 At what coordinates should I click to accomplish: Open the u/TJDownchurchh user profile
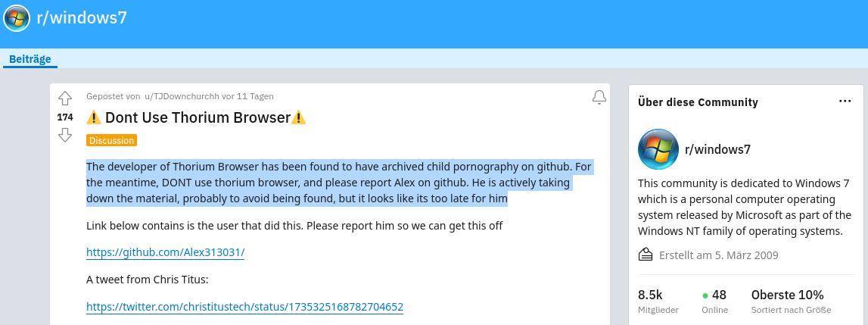tap(182, 96)
